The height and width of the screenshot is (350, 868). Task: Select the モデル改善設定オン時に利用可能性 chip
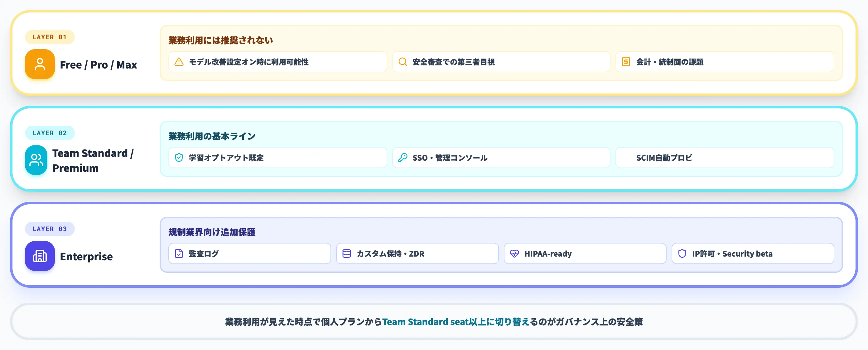[278, 62]
